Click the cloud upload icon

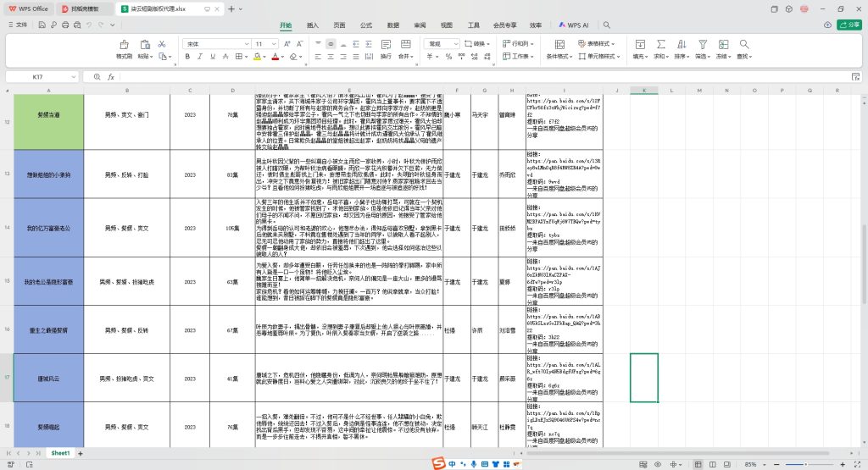coord(827,25)
